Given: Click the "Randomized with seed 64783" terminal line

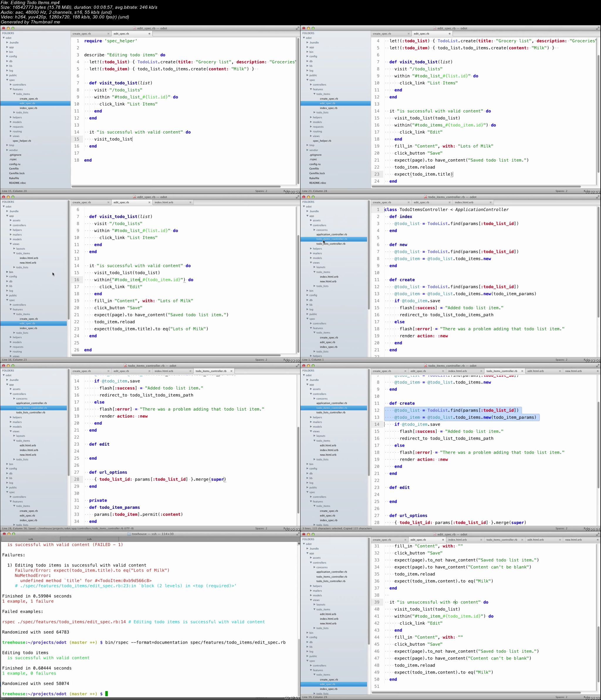Looking at the screenshot, I should [36, 632].
